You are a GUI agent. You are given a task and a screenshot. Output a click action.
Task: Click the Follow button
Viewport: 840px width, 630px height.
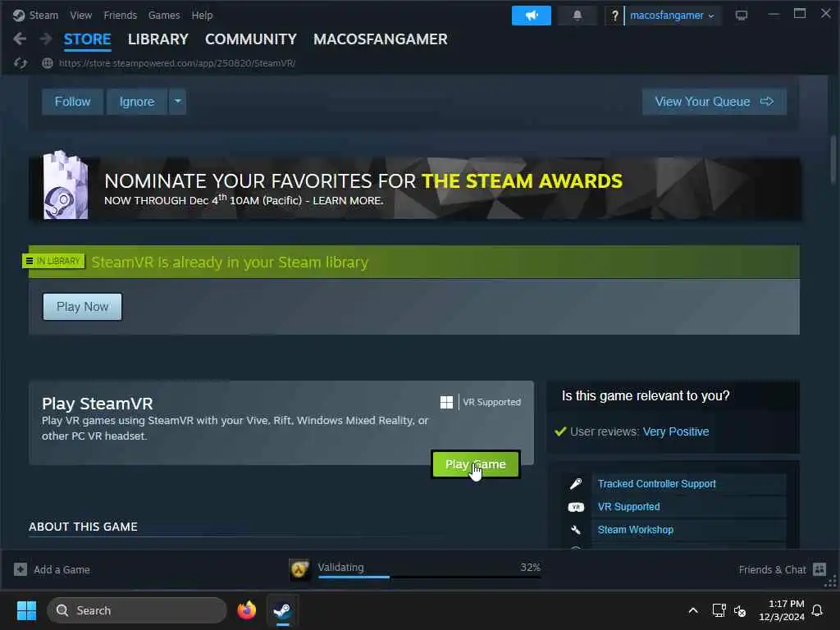pos(72,101)
